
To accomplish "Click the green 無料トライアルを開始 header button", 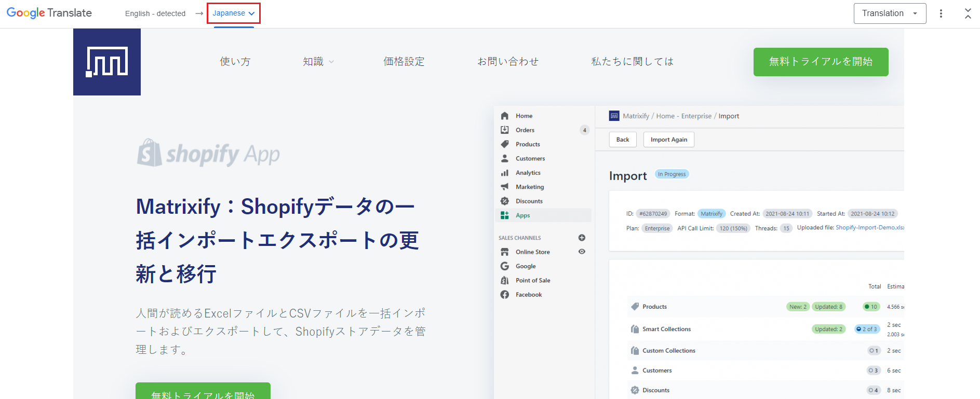I will 820,62.
